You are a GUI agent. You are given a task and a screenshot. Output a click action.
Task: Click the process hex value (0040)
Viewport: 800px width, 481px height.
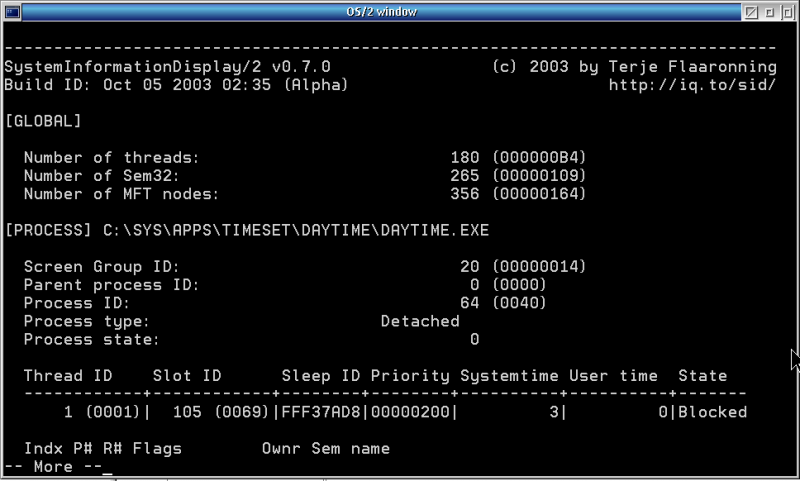coord(519,303)
